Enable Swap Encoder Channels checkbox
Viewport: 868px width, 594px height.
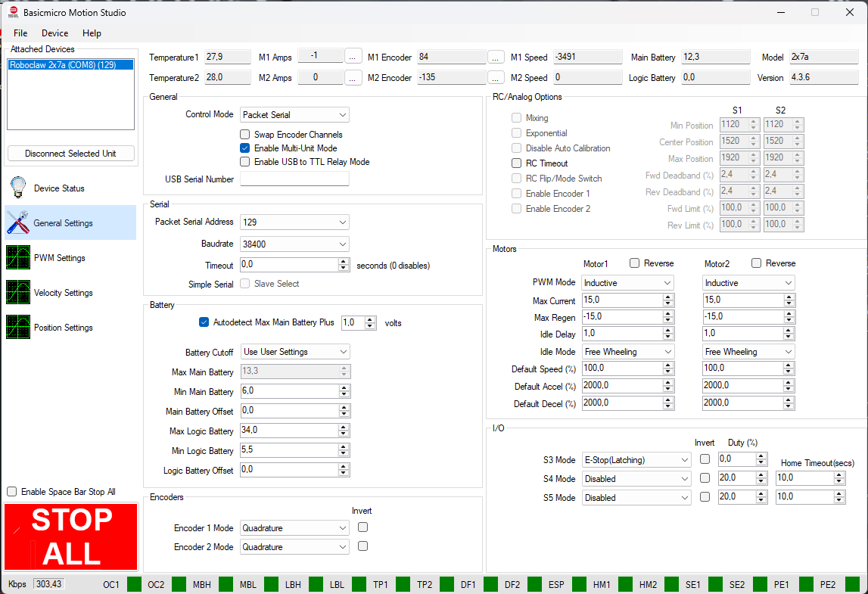pyautogui.click(x=245, y=135)
